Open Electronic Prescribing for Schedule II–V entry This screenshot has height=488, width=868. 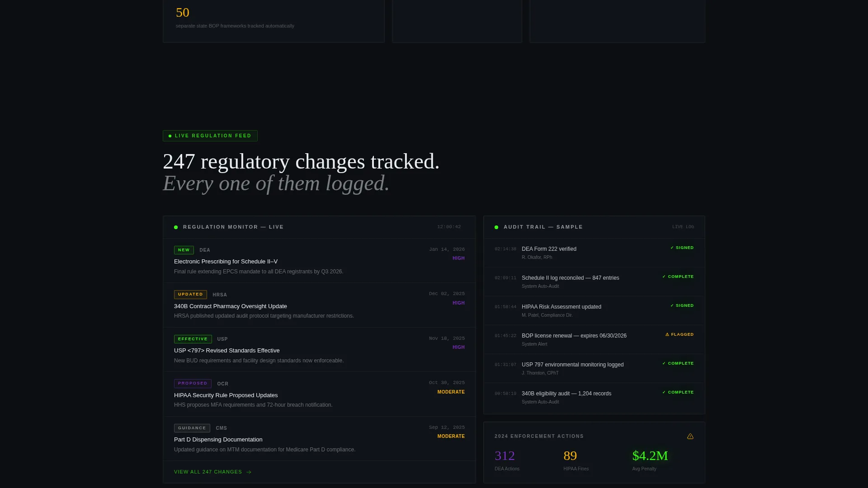tap(319, 261)
